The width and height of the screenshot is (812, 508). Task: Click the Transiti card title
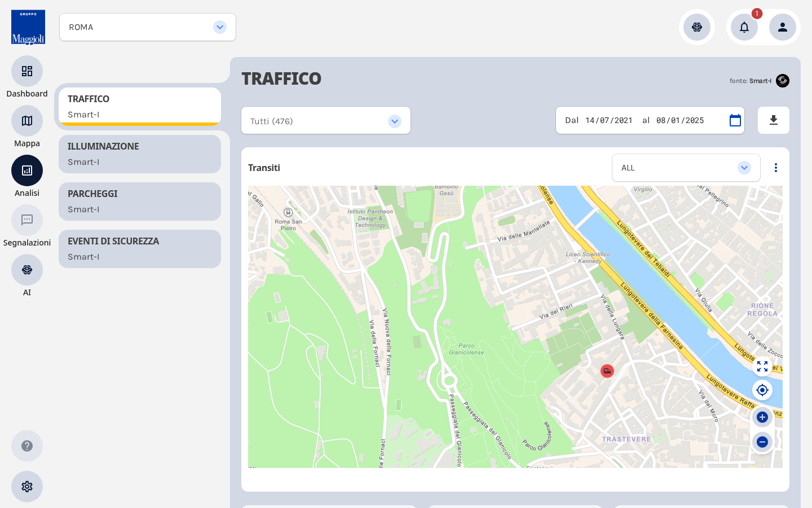(264, 168)
